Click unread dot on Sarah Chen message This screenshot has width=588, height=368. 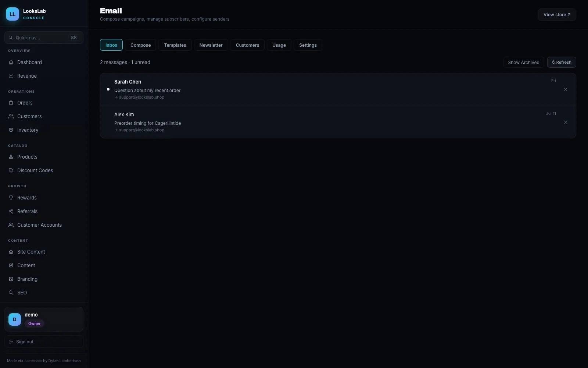[108, 89]
